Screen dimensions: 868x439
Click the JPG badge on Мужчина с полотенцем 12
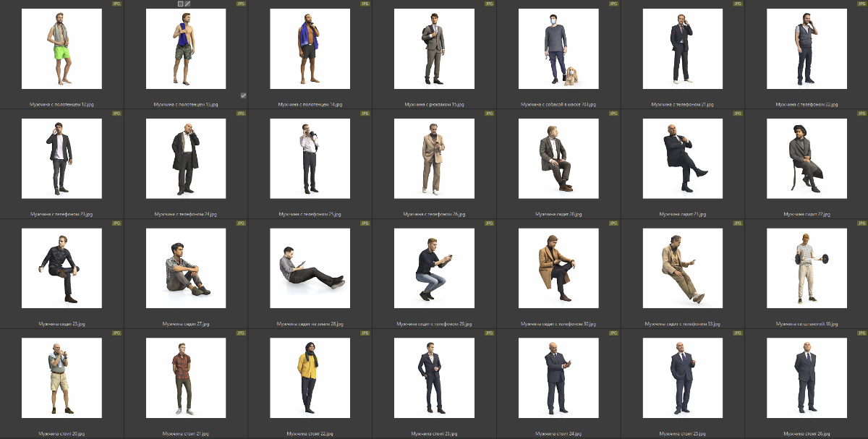click(117, 4)
